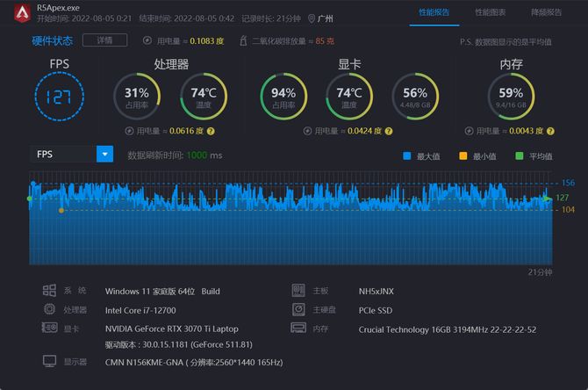588x390 pixels.
Task: Click the video memory 56% gauge
Action: pyautogui.click(x=415, y=97)
